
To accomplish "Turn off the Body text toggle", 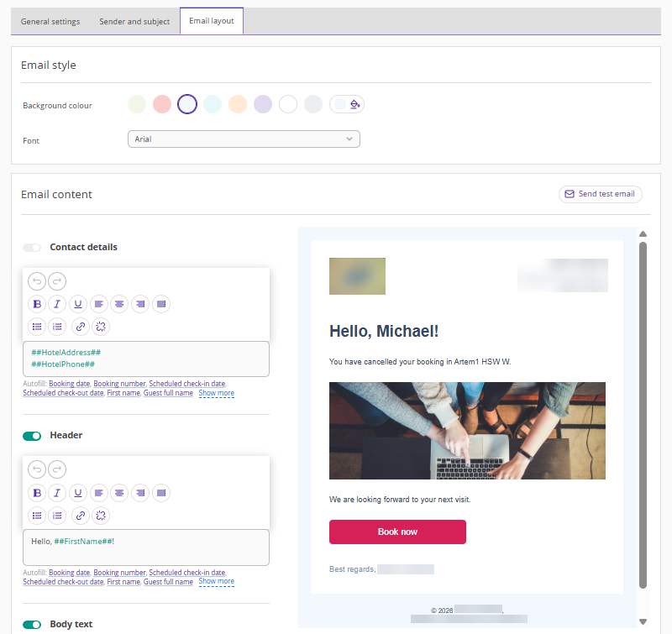I will tap(32, 625).
